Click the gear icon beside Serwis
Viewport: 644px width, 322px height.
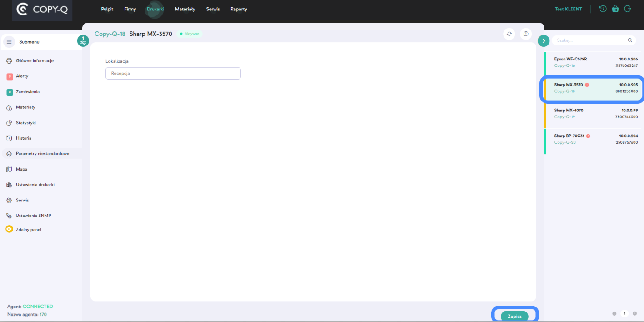[9, 200]
